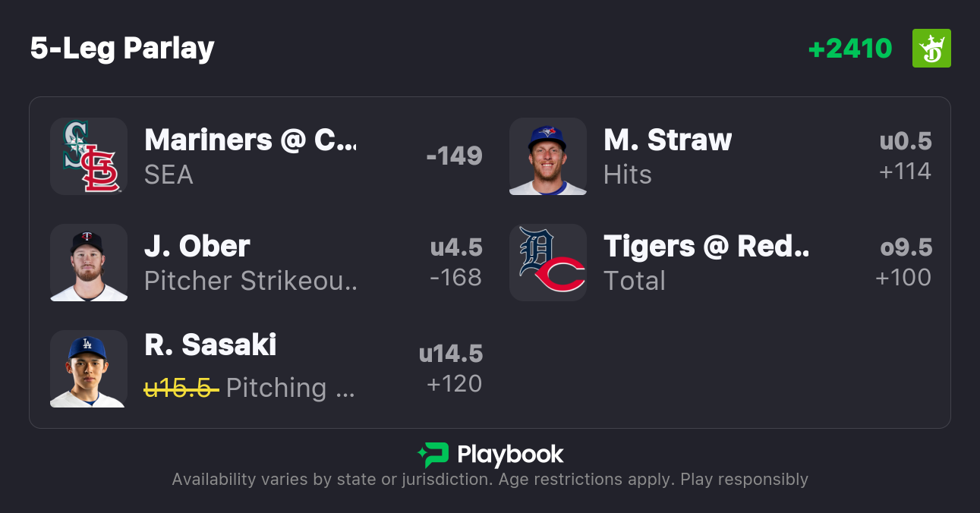This screenshot has height=513, width=980.
Task: Click the 5-Leg Parlay title
Action: tap(122, 49)
